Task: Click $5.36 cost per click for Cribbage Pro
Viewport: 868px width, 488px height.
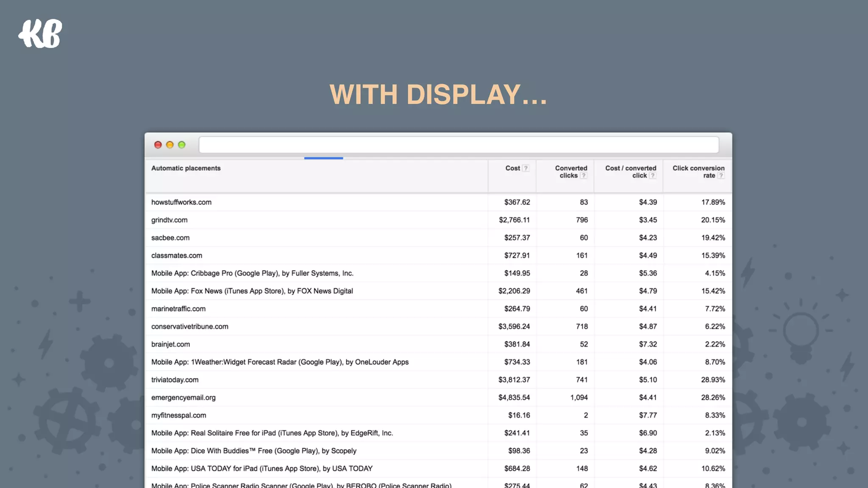Action: tap(648, 273)
